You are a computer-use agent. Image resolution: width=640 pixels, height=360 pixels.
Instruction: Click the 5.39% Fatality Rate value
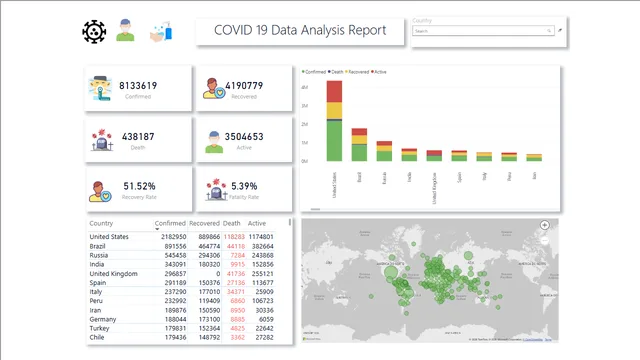(x=244, y=186)
